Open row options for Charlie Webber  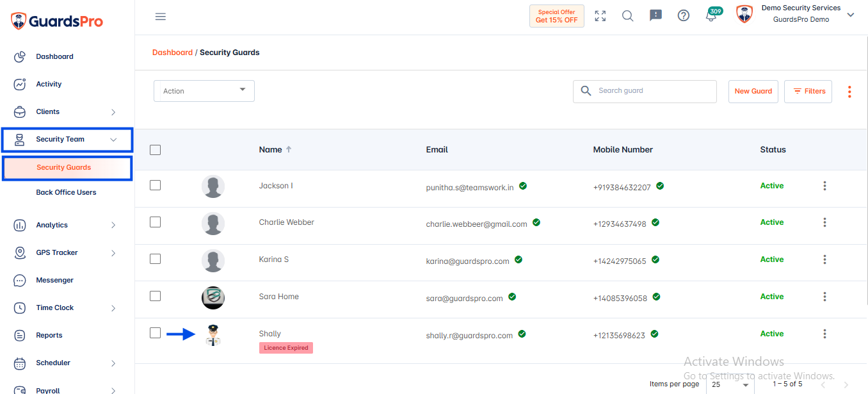(x=824, y=222)
